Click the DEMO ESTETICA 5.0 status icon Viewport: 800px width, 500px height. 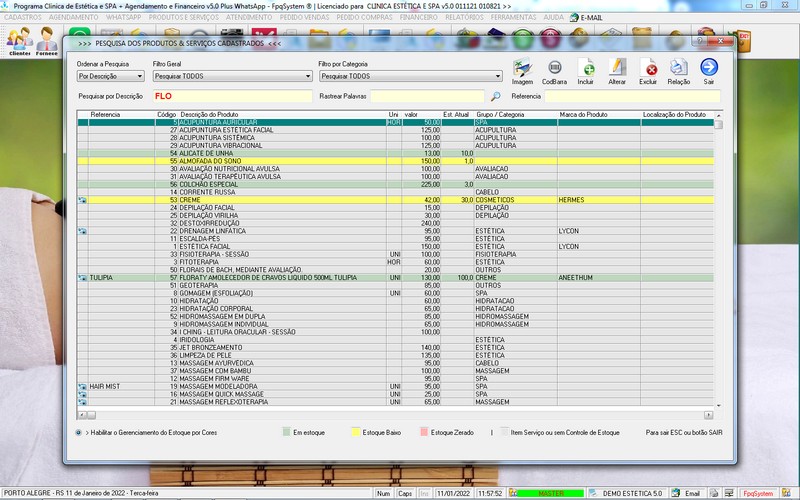(x=593, y=493)
